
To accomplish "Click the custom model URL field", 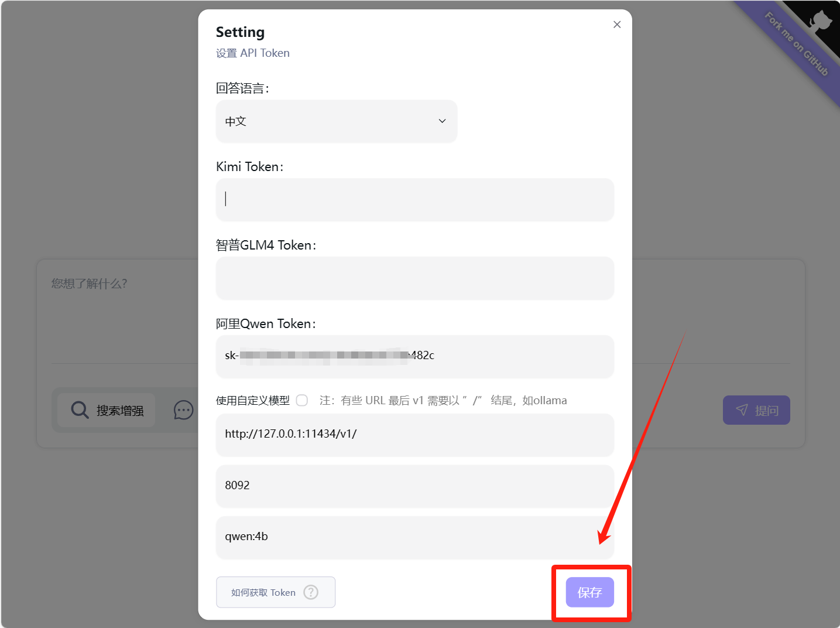I will pyautogui.click(x=414, y=435).
